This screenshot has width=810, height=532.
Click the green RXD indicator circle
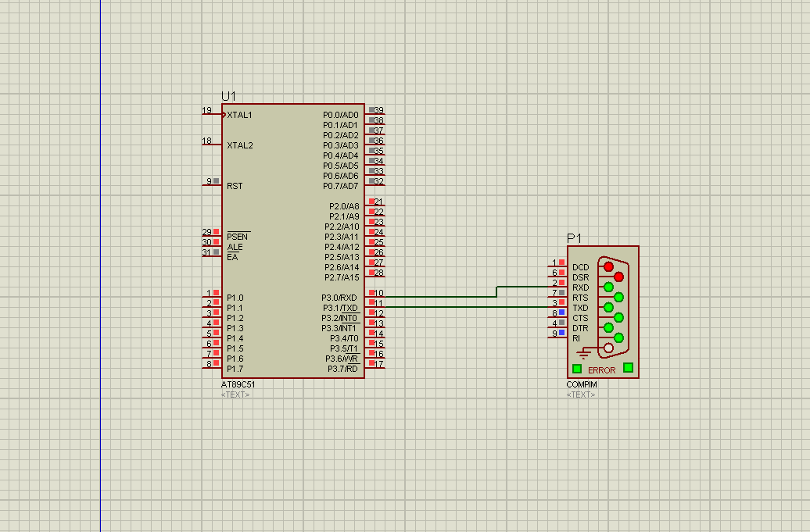(x=608, y=287)
